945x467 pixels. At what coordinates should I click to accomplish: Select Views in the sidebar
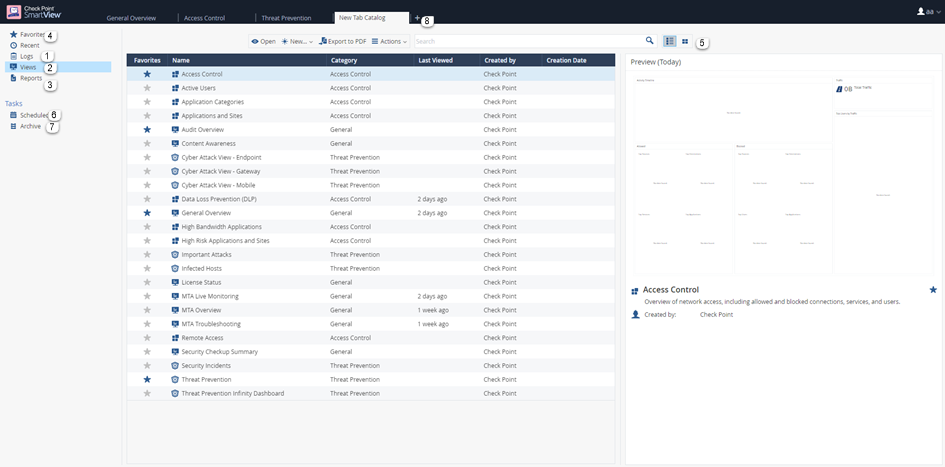pos(58,67)
